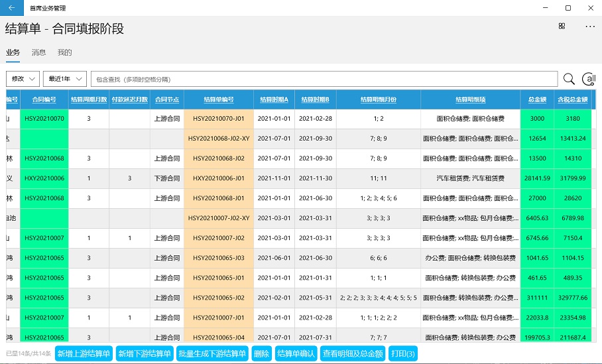Expand the 最近1年 time range dropdown
This screenshot has width=602, height=364.
tap(65, 79)
